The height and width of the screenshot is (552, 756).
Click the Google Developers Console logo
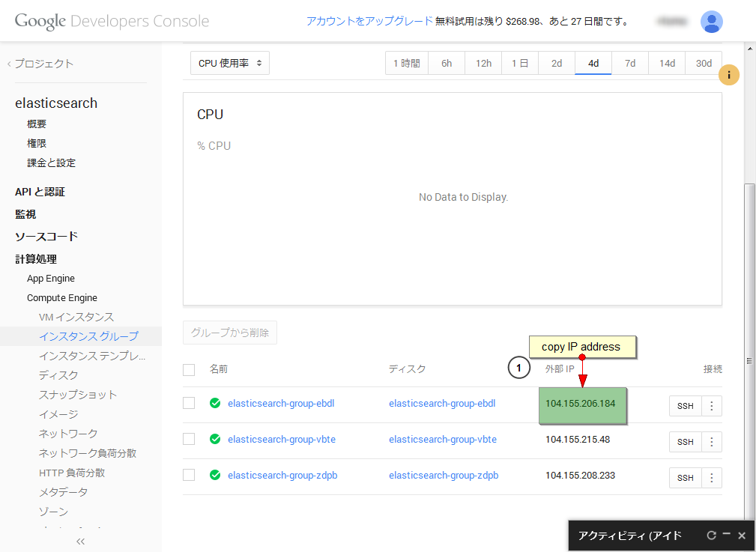tap(112, 21)
